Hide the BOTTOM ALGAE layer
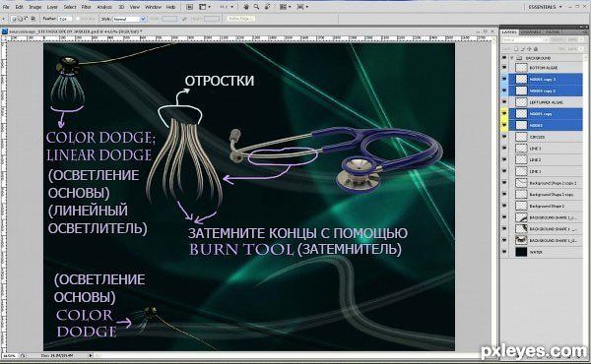This screenshot has height=364, width=591. [504, 67]
